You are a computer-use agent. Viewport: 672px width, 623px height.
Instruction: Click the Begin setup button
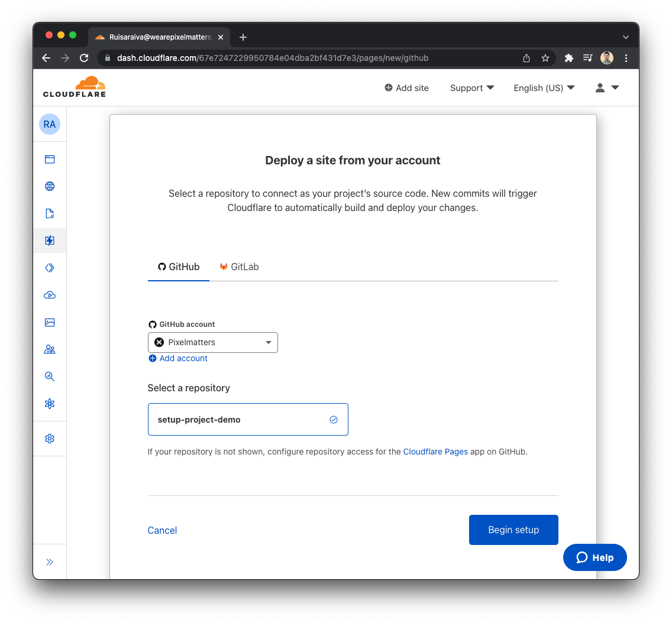coord(513,530)
